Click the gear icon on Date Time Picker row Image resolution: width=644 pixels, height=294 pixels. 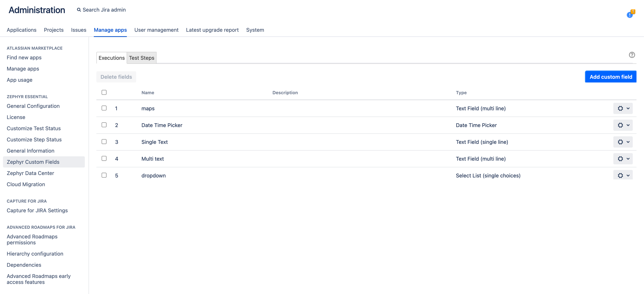tap(620, 125)
